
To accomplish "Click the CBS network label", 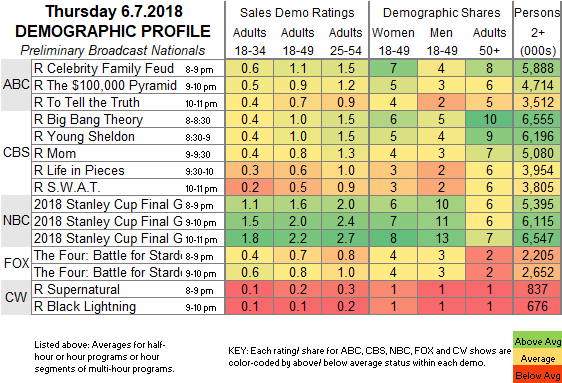I will pos(16,153).
